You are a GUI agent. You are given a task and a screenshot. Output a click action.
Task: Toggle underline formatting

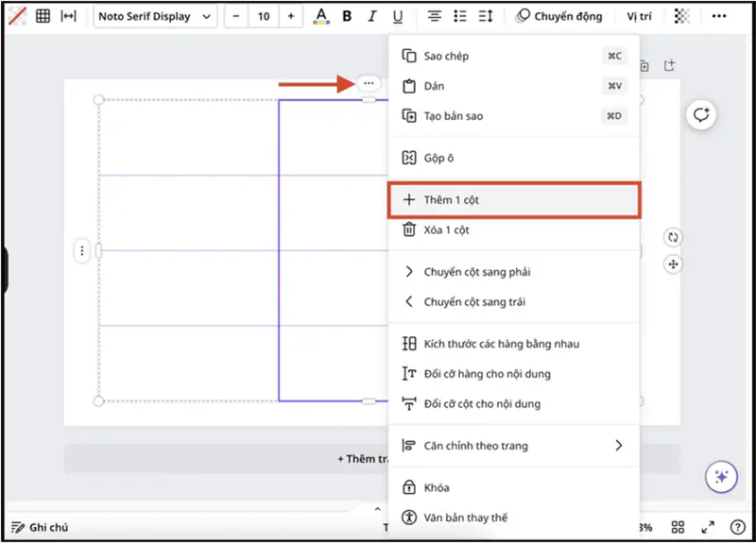(398, 16)
